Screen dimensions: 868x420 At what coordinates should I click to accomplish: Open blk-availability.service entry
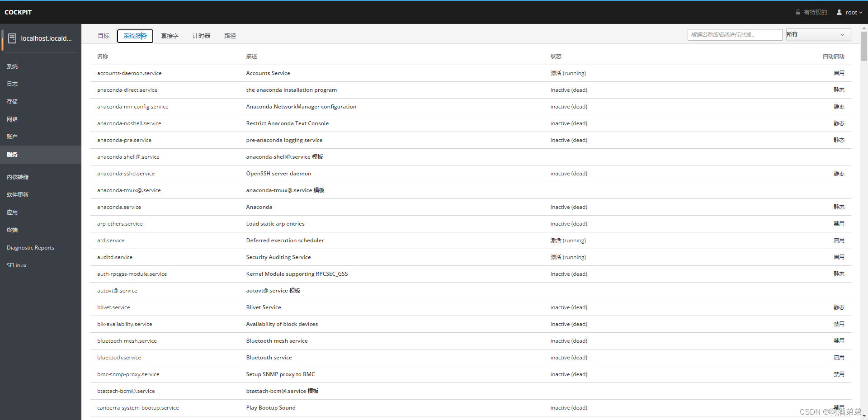coord(471,324)
